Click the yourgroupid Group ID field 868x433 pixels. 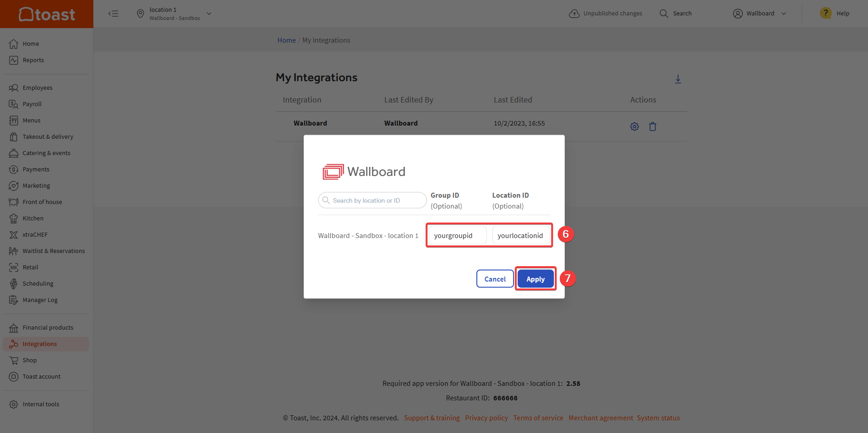[x=457, y=235]
